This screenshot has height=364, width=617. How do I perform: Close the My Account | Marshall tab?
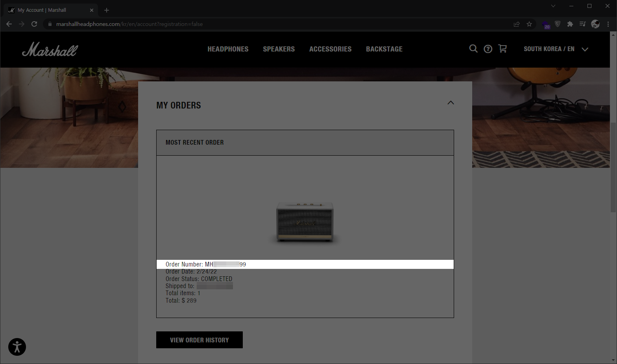pyautogui.click(x=92, y=10)
